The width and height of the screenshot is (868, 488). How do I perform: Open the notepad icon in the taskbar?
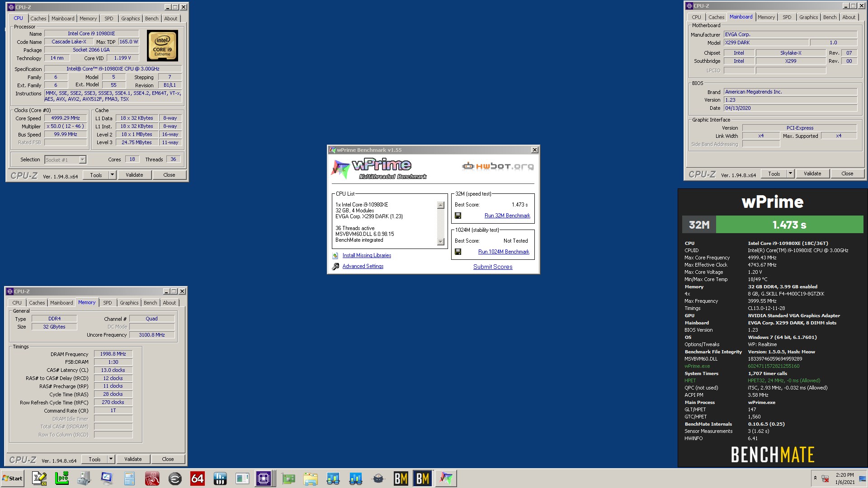(x=39, y=478)
